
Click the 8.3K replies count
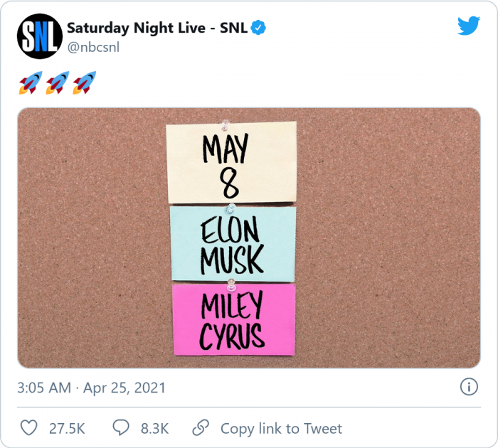[x=154, y=429]
